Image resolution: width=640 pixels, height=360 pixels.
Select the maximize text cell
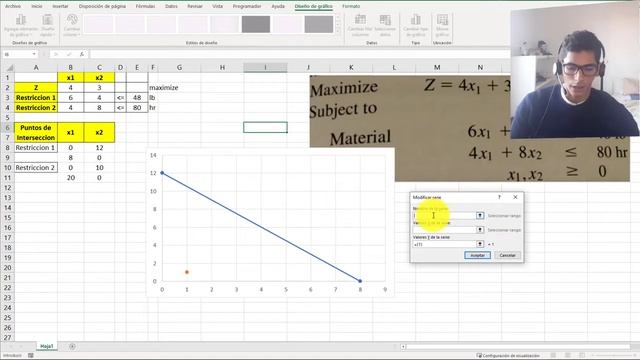pyautogui.click(x=164, y=87)
